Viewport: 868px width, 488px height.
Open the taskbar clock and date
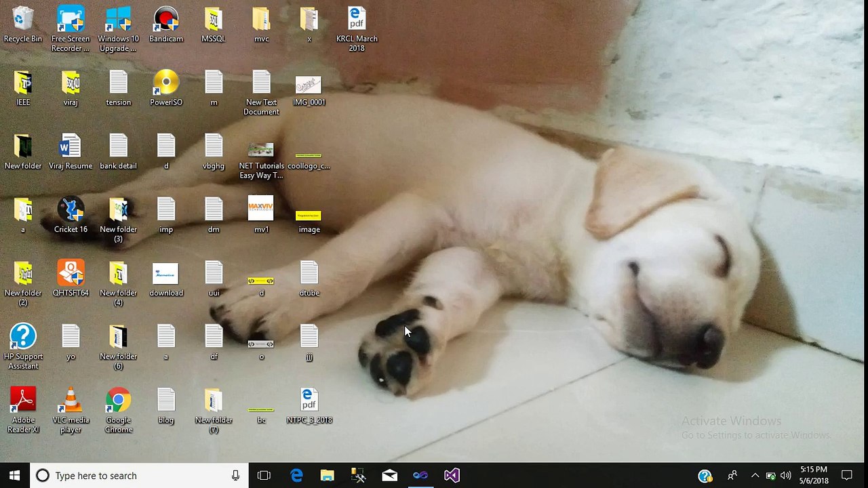click(814, 476)
